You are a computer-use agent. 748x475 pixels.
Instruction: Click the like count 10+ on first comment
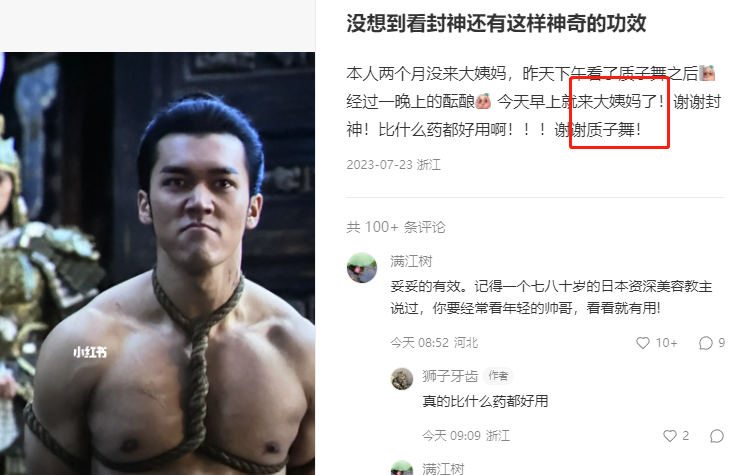click(666, 343)
